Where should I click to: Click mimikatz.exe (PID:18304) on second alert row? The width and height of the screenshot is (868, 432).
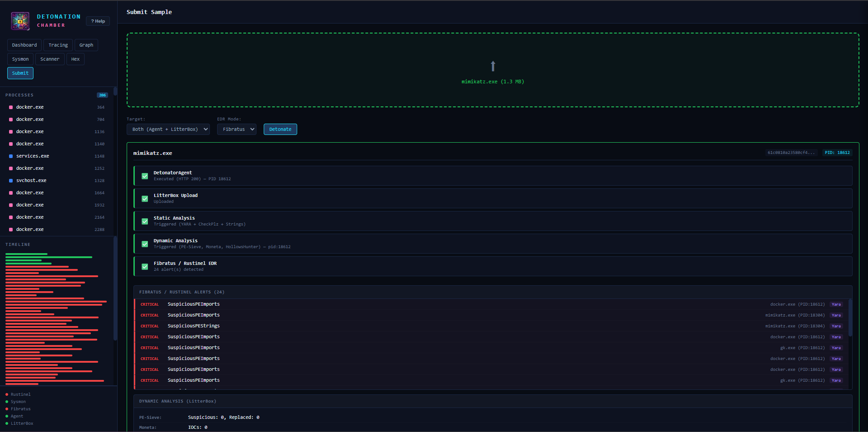(x=795, y=315)
